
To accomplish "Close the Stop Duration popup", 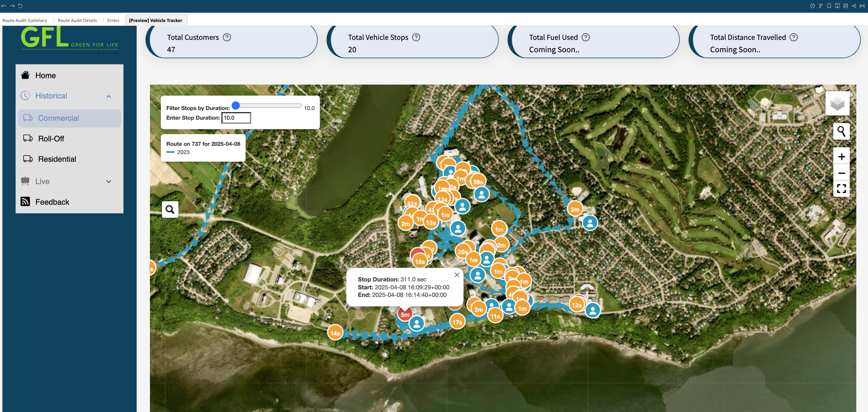I will pyautogui.click(x=457, y=275).
